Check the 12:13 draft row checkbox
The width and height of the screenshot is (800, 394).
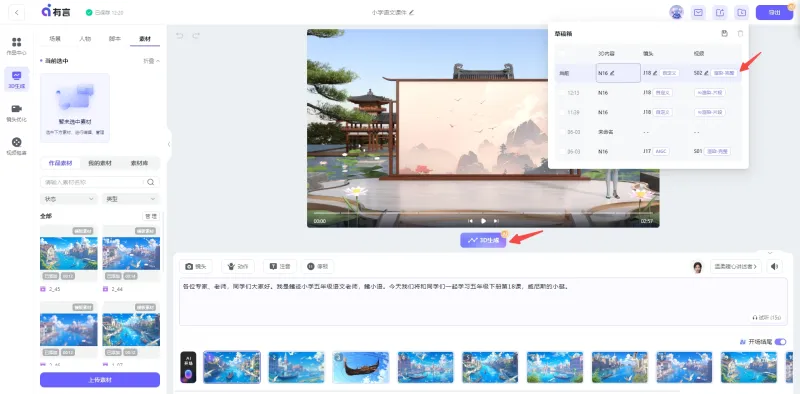click(x=561, y=93)
